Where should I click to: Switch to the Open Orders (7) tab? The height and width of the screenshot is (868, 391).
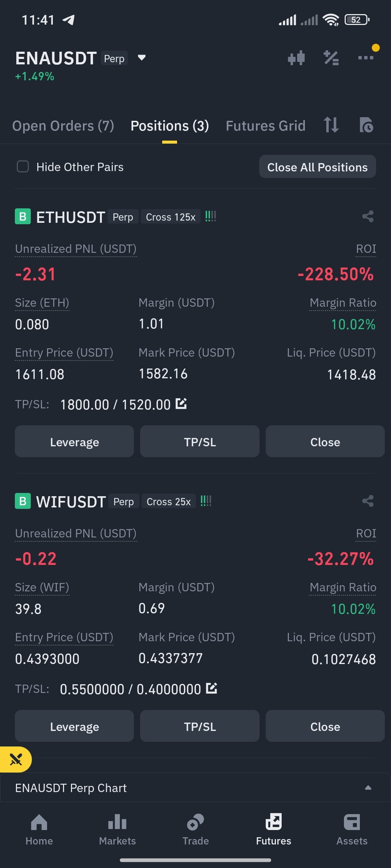pos(63,126)
